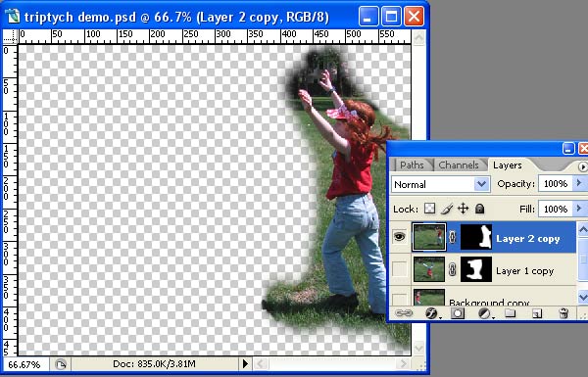Click the 66.67% zoom field
Screen dimensions: 588x377
tap(24, 364)
